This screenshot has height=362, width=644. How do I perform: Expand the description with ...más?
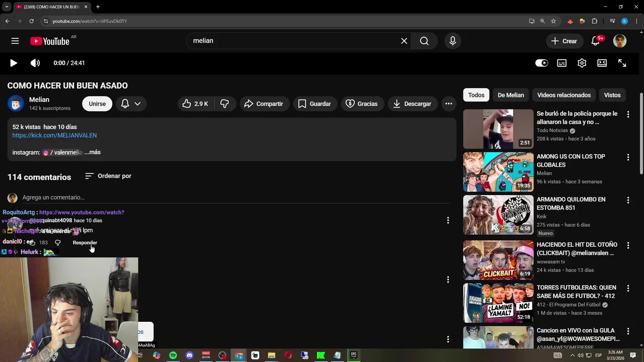93,152
